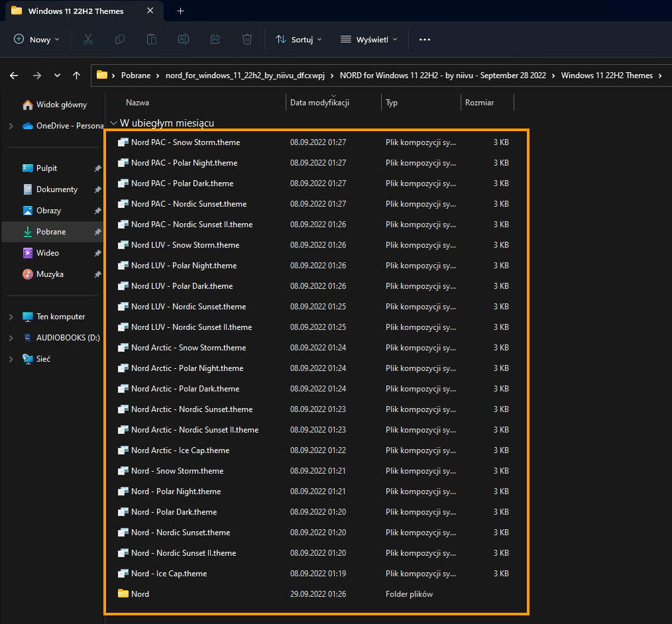Click the Delete trash icon
The image size is (672, 624).
[247, 39]
